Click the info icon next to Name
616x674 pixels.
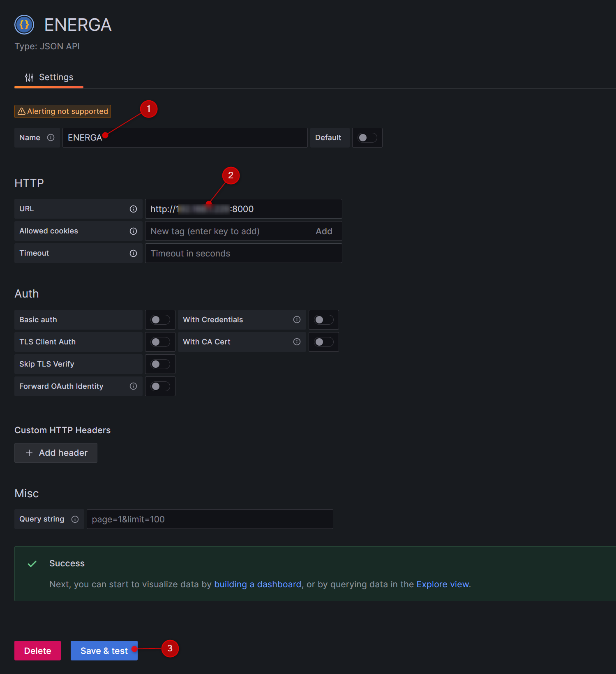[51, 138]
